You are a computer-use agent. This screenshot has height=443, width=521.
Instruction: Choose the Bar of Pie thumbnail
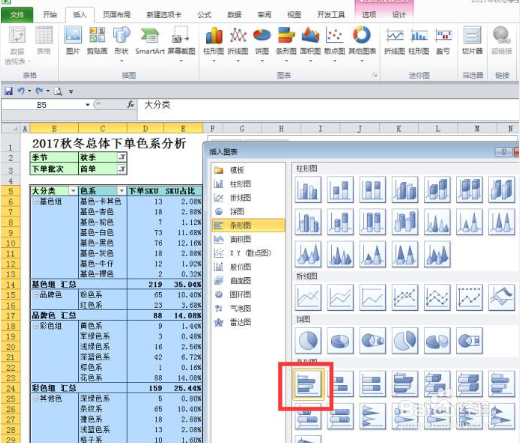click(469, 340)
